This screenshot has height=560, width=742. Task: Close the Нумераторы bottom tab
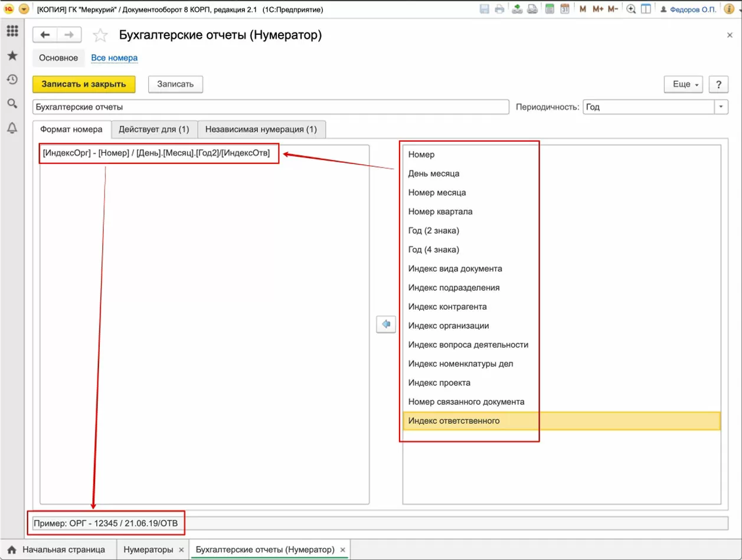coord(180,549)
